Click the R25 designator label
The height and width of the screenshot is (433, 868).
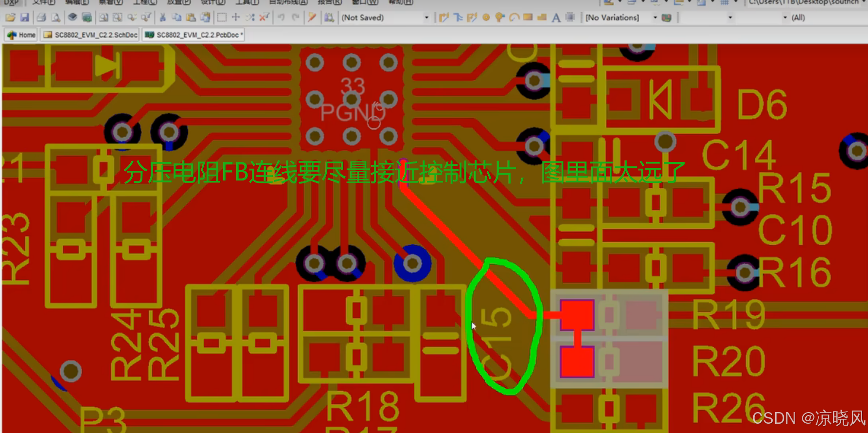pos(163,344)
